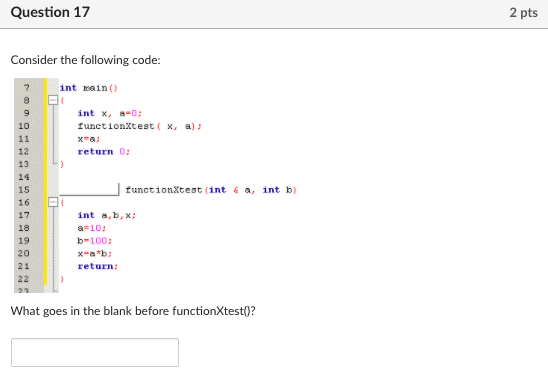Collapse the main function fold marker
548x383 pixels.
(53, 100)
